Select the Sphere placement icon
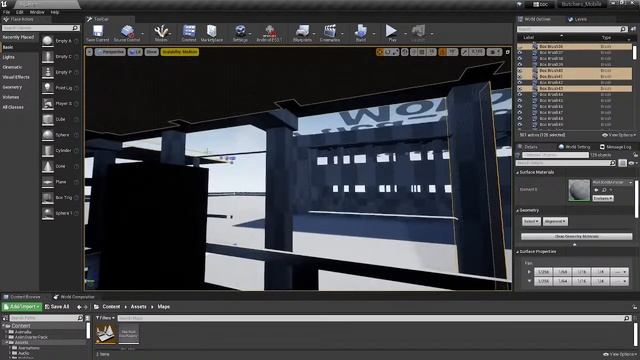 [x=48, y=135]
